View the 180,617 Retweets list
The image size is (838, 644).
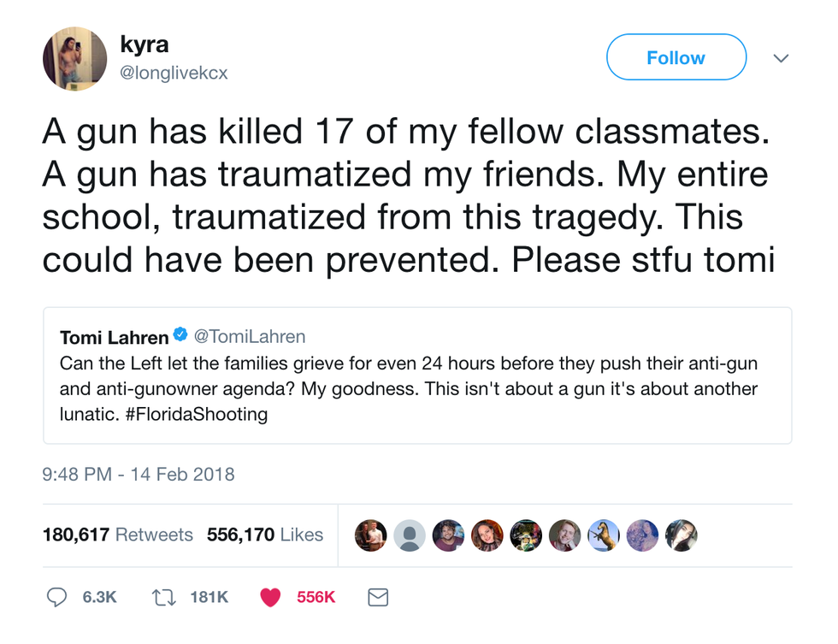click(118, 535)
